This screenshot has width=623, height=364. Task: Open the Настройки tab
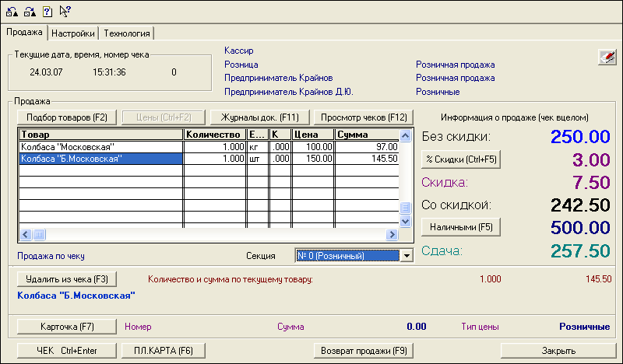coord(73,33)
